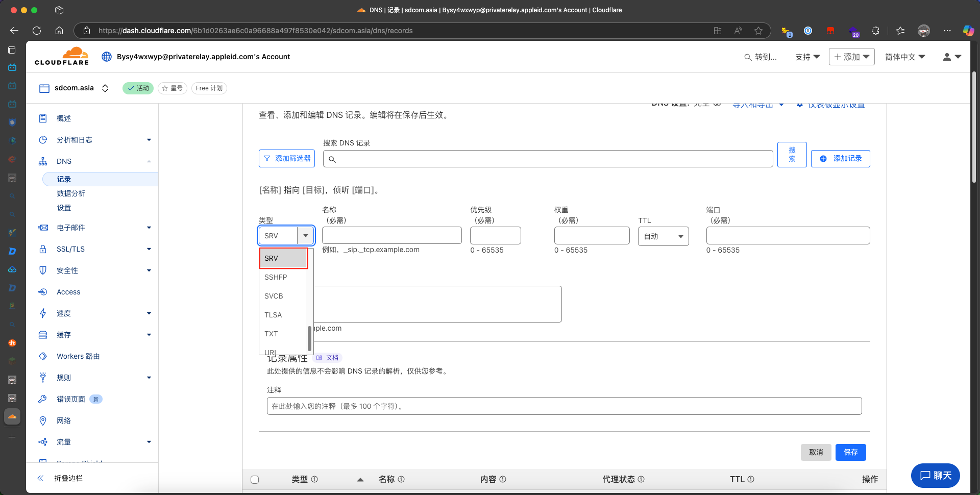Open the TTL 自动 dropdown
Viewport: 980px width, 495px height.
[664, 236]
